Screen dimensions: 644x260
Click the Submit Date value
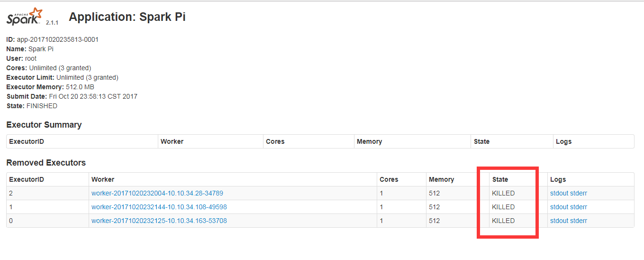point(93,96)
